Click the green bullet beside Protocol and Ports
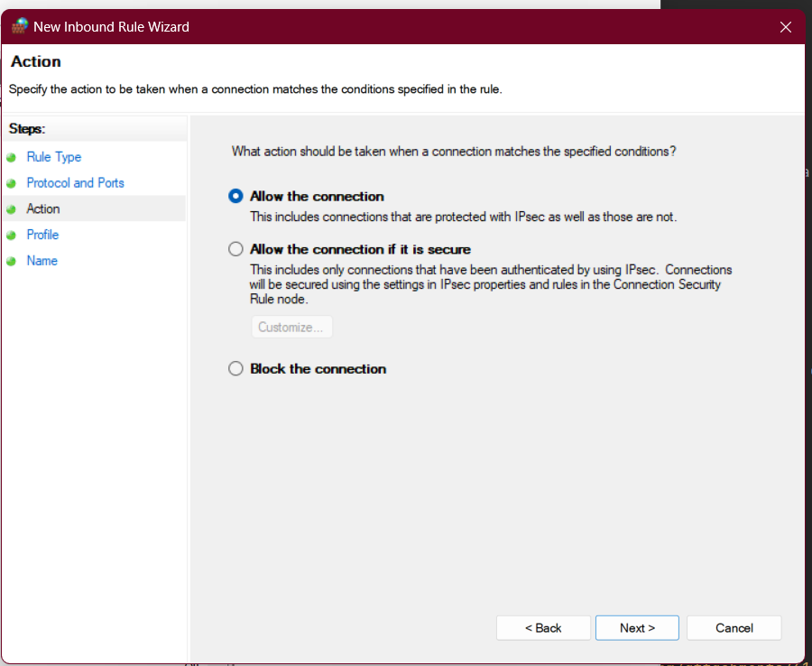The image size is (812, 666). (x=11, y=183)
